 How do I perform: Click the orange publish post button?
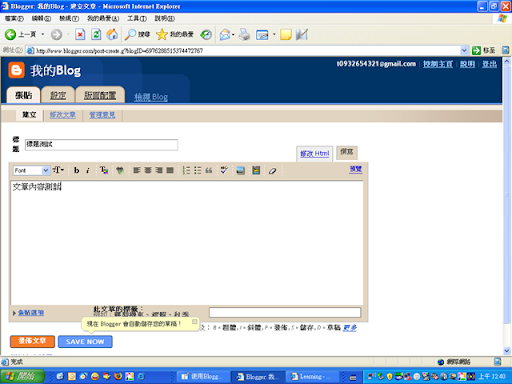[32, 341]
